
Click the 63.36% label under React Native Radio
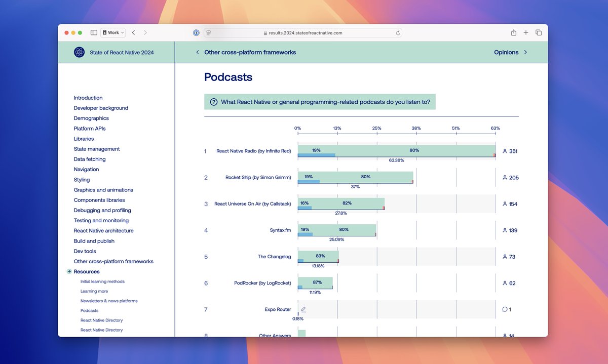[x=396, y=160]
